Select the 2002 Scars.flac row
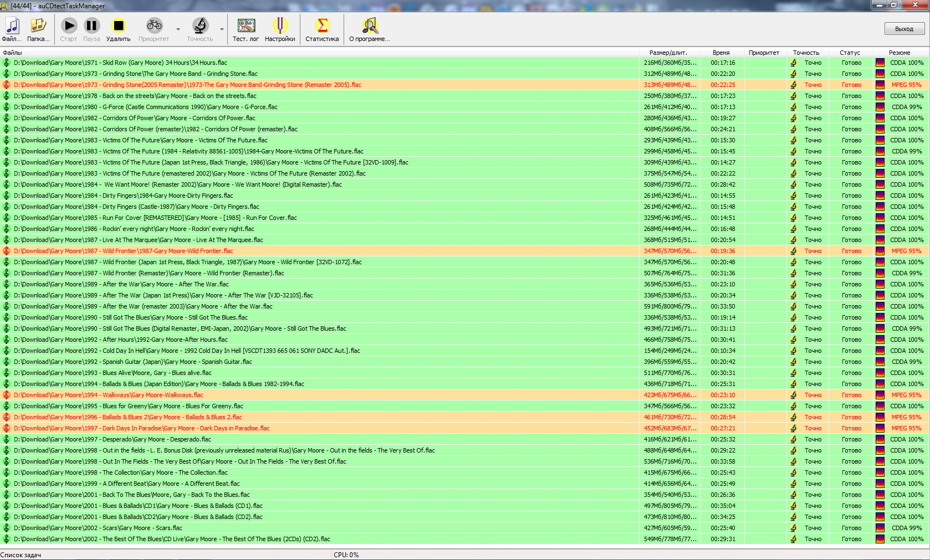Viewport: 930px width, 560px height. 464,528
